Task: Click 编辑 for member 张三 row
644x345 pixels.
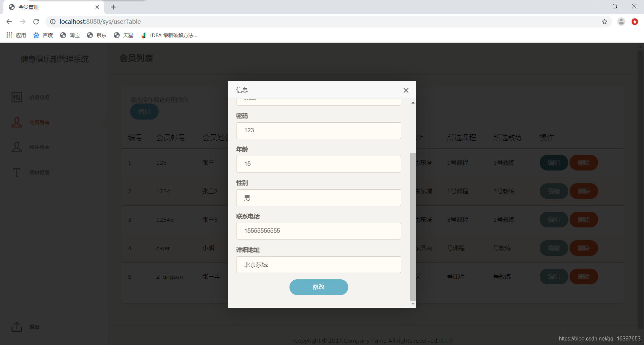Action: 554,163
